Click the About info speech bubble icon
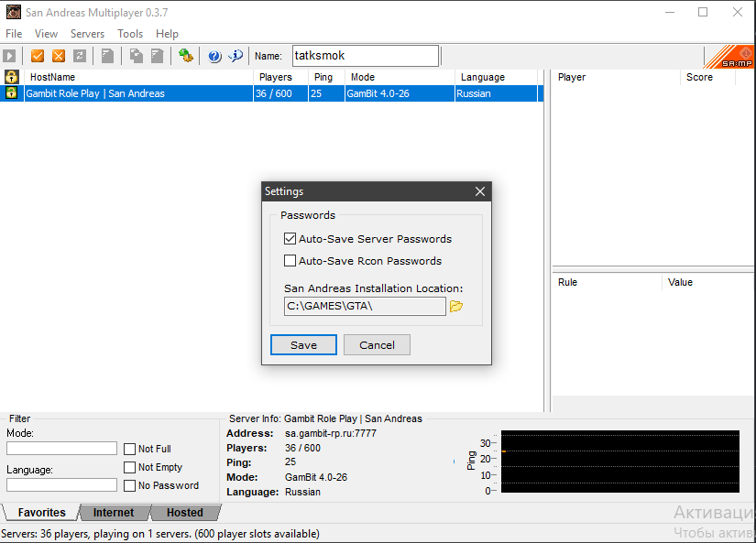This screenshot has height=543, width=756. 236,56
